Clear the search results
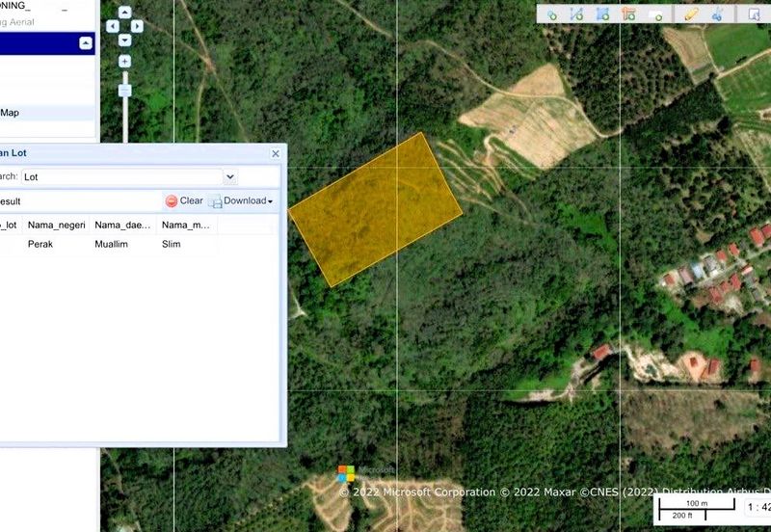 (x=184, y=201)
